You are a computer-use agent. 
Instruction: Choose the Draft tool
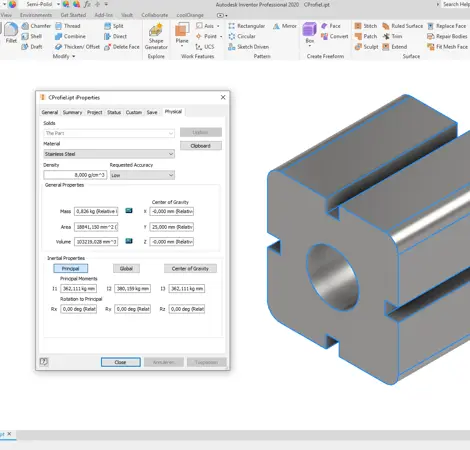(x=32, y=47)
